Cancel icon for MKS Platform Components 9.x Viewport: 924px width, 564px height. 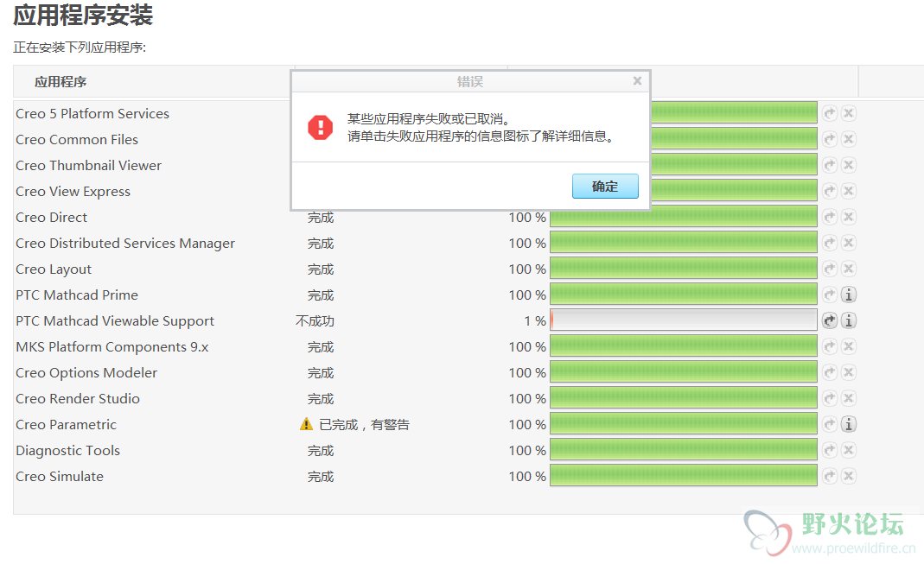(849, 346)
